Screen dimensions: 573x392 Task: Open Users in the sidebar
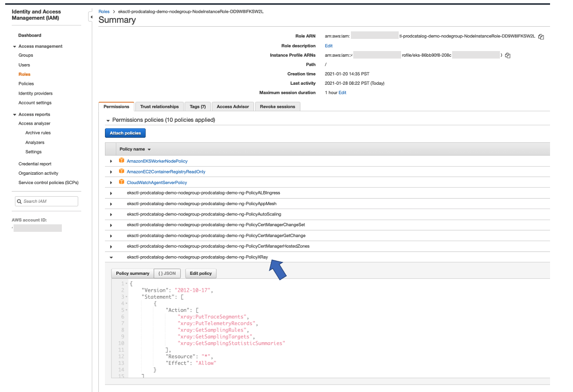24,65
